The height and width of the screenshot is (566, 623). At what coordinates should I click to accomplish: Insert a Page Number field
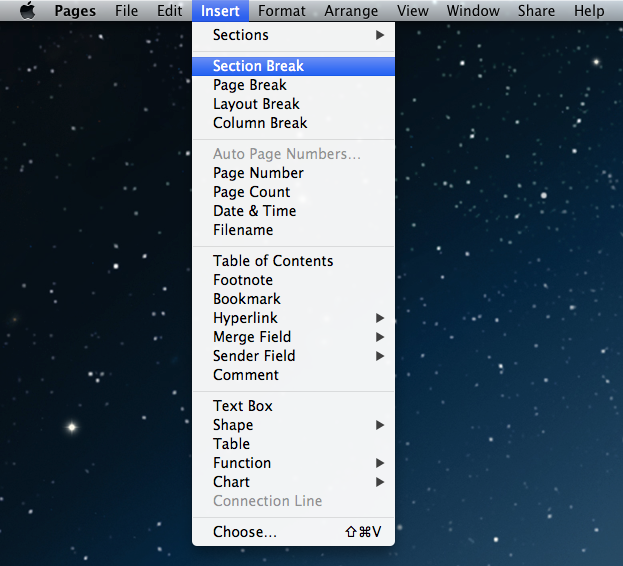pyautogui.click(x=293, y=173)
